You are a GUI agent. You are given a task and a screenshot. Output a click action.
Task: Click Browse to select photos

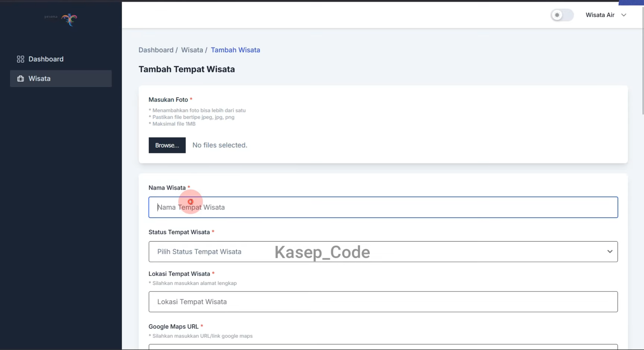(167, 145)
